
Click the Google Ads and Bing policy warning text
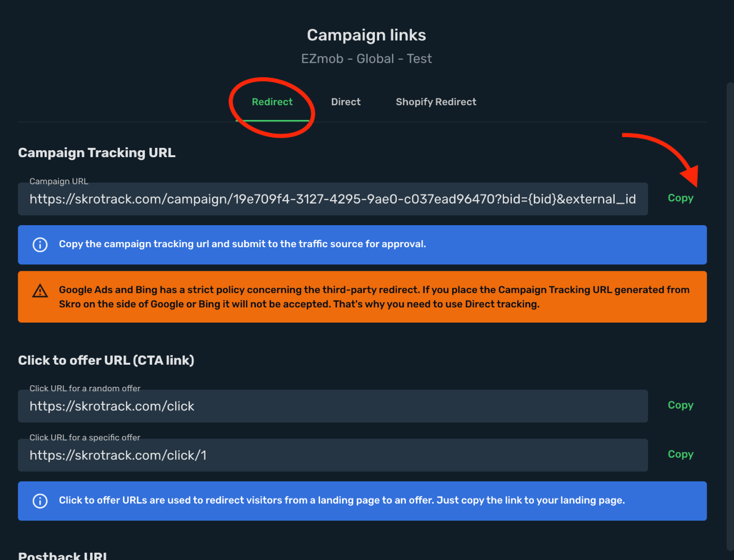pos(374,297)
